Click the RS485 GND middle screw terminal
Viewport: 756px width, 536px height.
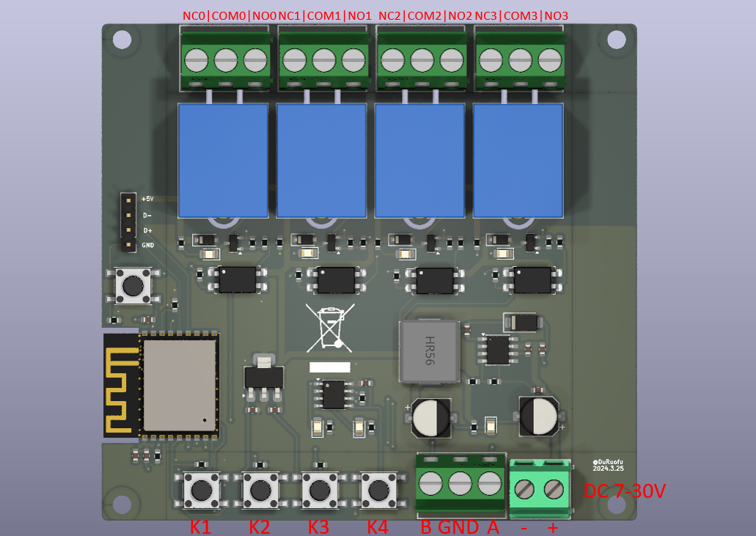tap(460, 483)
